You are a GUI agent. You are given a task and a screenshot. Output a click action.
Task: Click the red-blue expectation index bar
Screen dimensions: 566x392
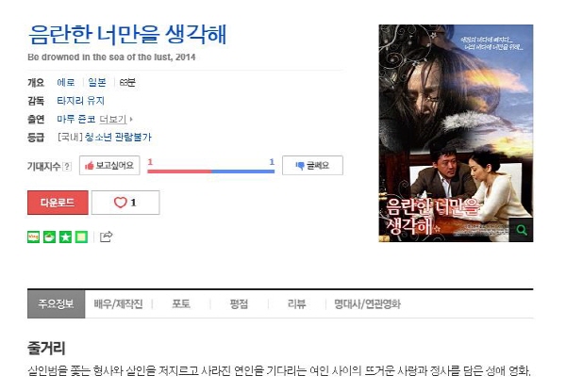point(210,171)
